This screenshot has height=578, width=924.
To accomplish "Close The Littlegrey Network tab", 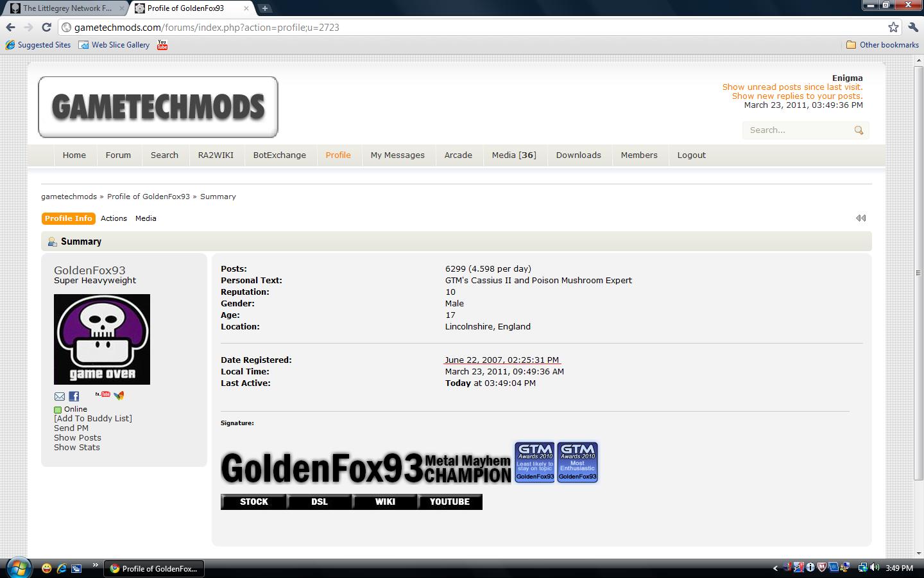I will tap(122, 8).
